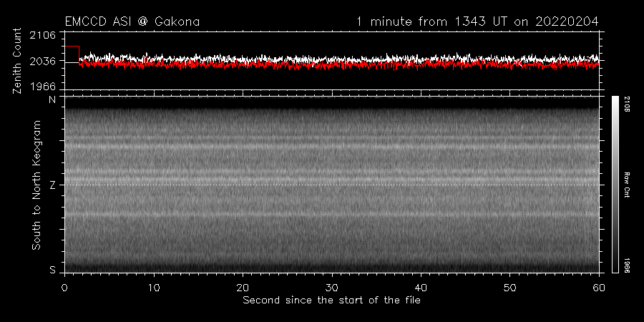Click the 10 second tick label

coord(154,287)
